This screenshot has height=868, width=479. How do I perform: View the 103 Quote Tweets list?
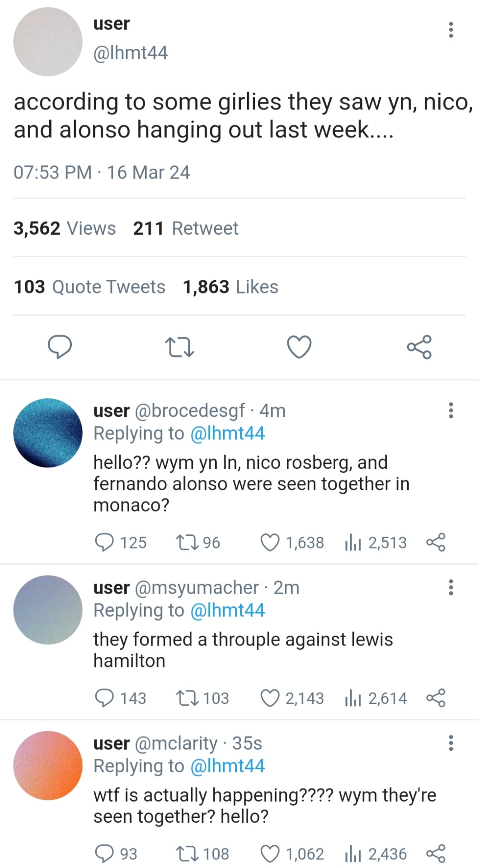point(89,287)
